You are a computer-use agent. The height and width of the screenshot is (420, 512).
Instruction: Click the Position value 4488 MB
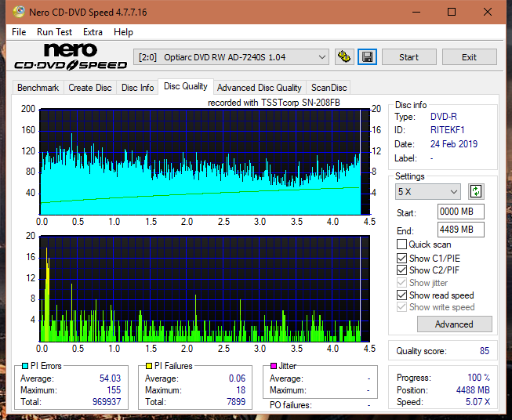coord(473,390)
